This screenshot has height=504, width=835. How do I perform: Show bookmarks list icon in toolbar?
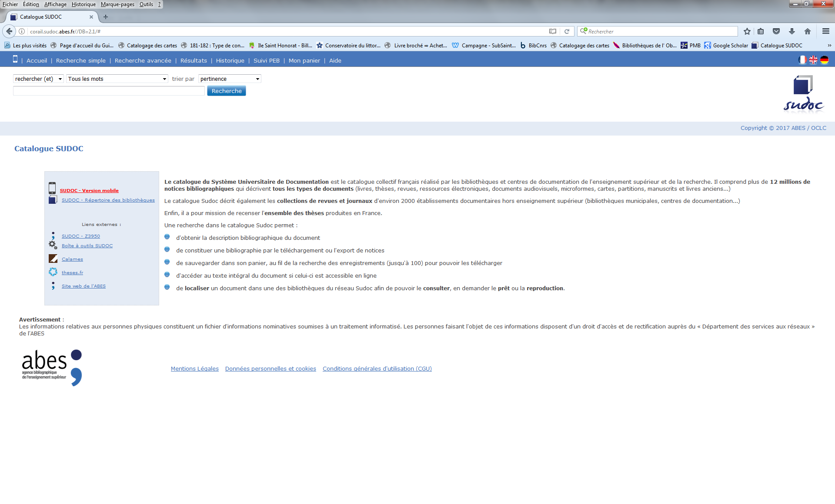[x=761, y=31]
